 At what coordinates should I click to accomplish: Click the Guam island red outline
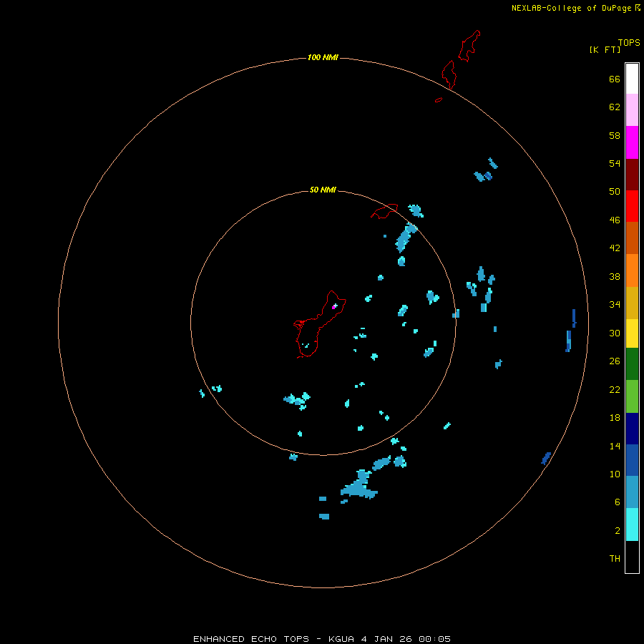(x=319, y=324)
